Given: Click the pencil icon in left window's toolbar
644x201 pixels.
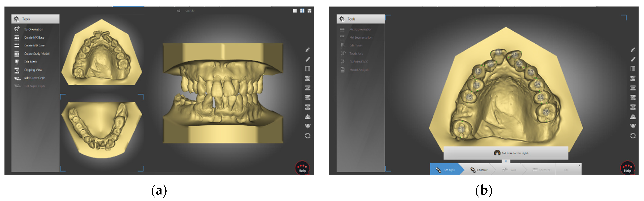Looking at the screenshot, I should (x=308, y=50).
